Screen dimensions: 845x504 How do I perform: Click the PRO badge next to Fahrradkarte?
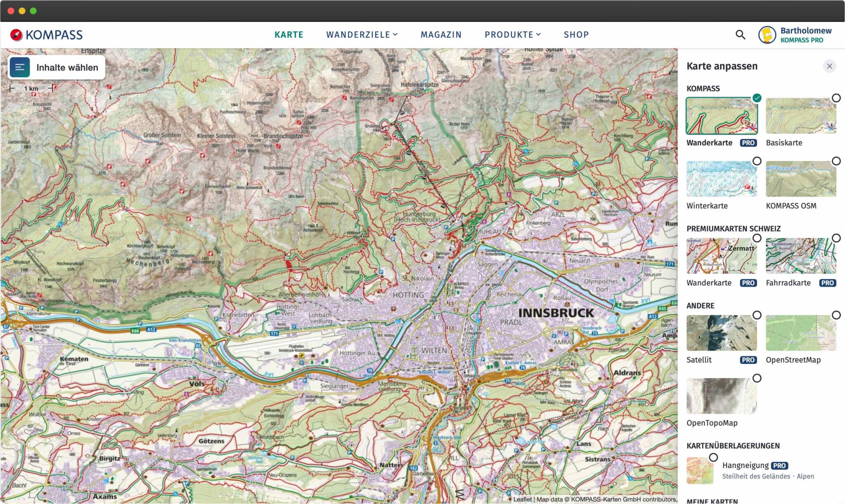click(x=827, y=283)
